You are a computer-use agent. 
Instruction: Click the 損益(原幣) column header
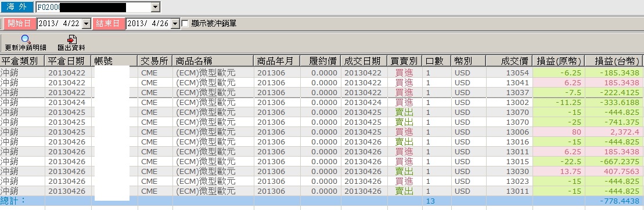click(x=559, y=61)
